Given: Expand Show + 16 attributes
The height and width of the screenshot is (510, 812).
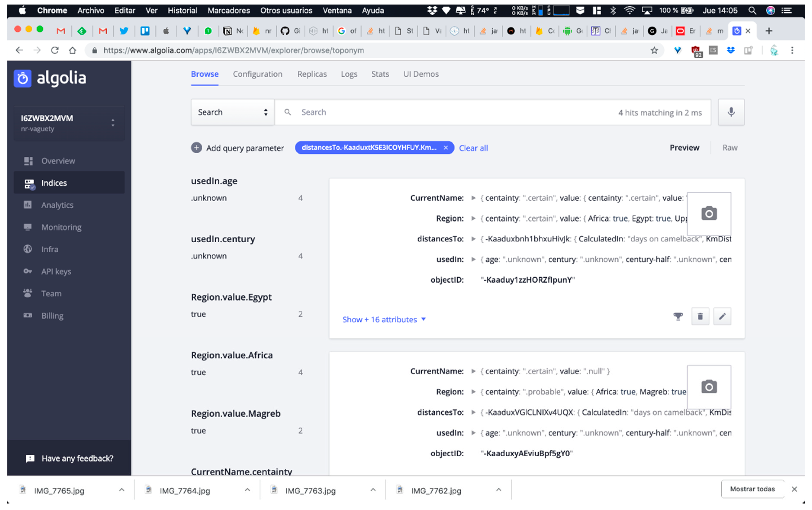Looking at the screenshot, I should pyautogui.click(x=384, y=319).
